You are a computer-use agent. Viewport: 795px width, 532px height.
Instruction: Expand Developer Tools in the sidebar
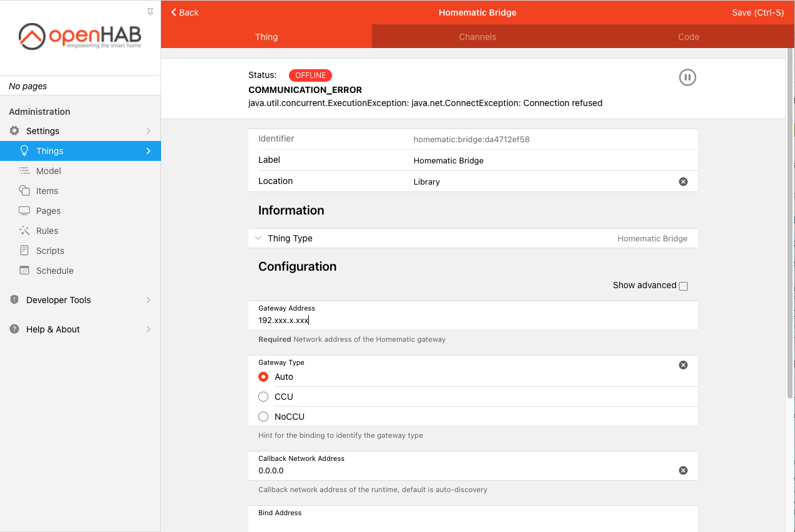coord(80,300)
